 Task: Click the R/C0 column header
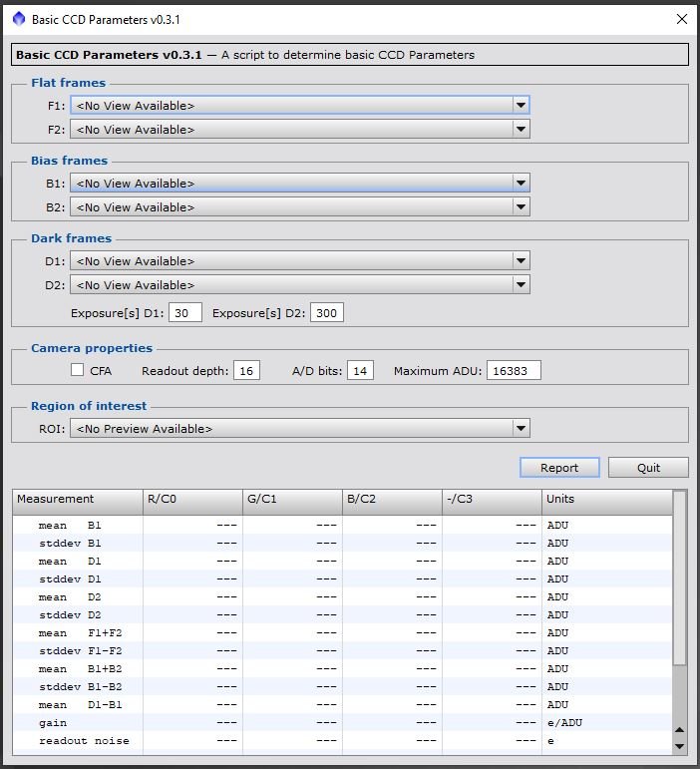pyautogui.click(x=192, y=502)
